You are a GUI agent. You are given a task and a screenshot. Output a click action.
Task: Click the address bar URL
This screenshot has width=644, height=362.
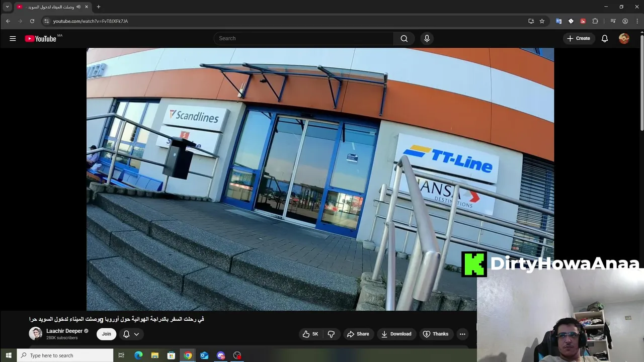91,21
